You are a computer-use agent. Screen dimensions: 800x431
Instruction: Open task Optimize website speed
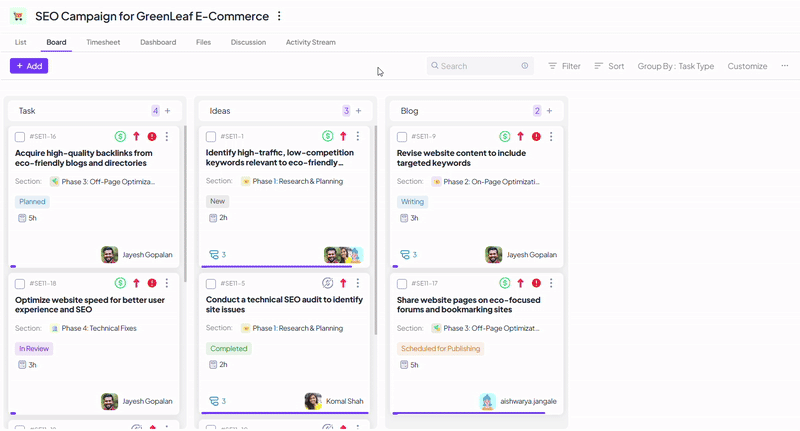click(x=90, y=305)
